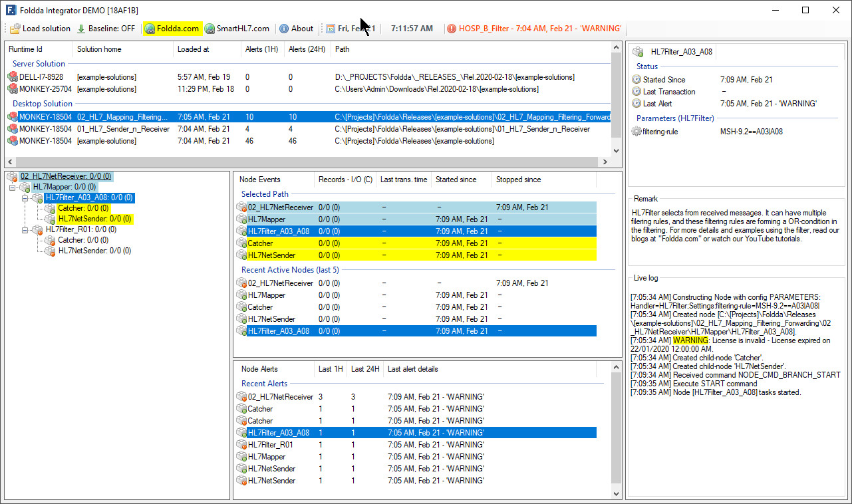The image size is (852, 504).
Task: Select HL7Filter_R01 node in the tree
Action: [80, 229]
